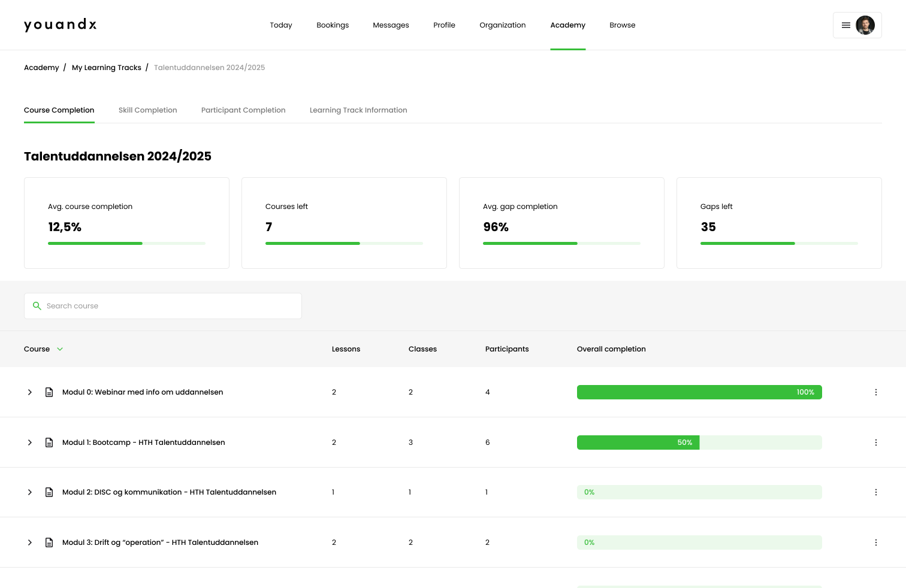The image size is (906, 588).
Task: Click the Avg. gap completion 96% card
Action: tap(561, 223)
